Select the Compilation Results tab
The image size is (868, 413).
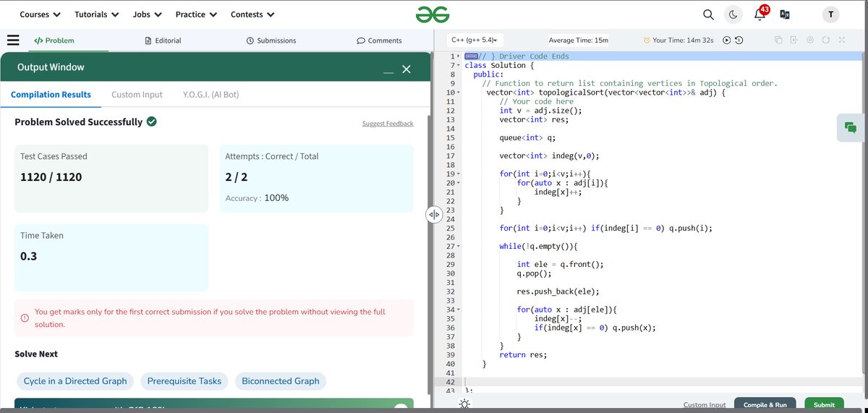point(51,94)
